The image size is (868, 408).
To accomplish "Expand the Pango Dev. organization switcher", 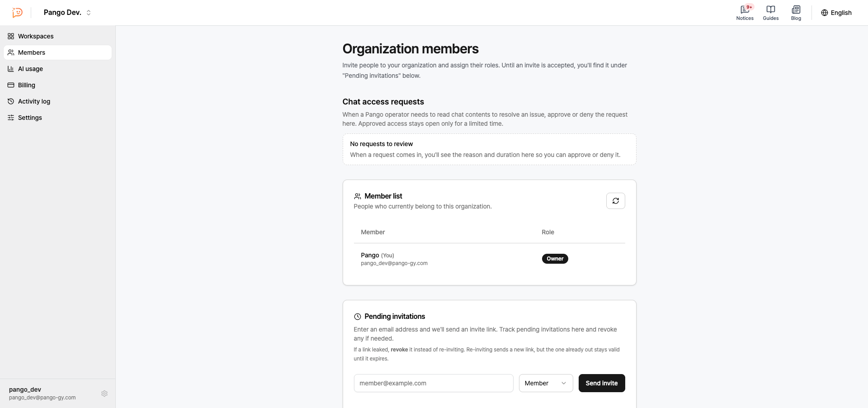I will click(x=67, y=13).
